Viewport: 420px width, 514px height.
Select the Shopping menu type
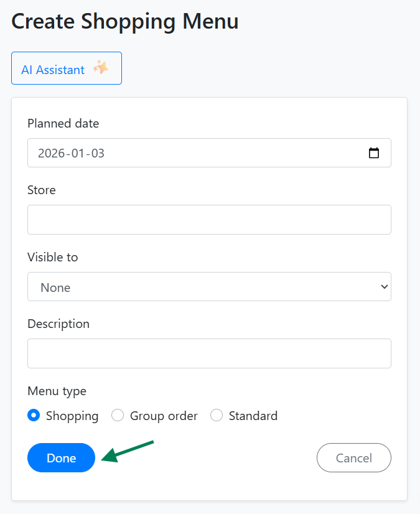[x=34, y=415]
